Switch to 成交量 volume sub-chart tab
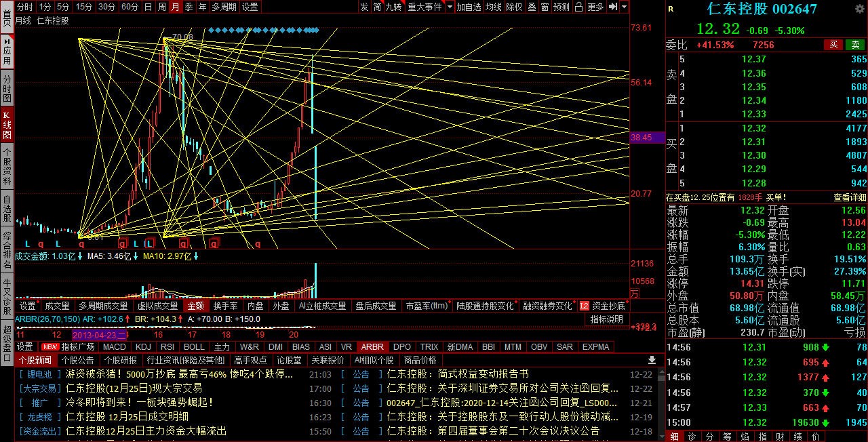868x442 pixels. point(57,306)
